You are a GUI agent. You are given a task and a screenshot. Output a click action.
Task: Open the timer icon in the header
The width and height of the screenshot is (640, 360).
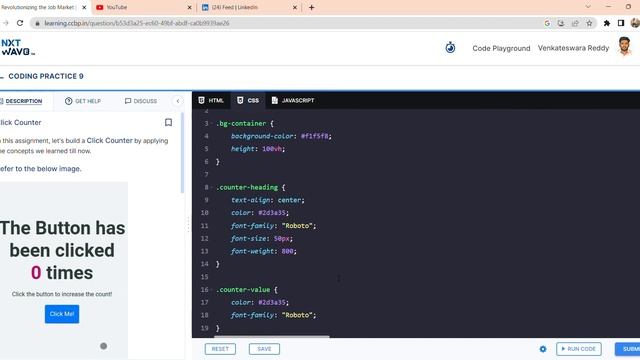450,48
